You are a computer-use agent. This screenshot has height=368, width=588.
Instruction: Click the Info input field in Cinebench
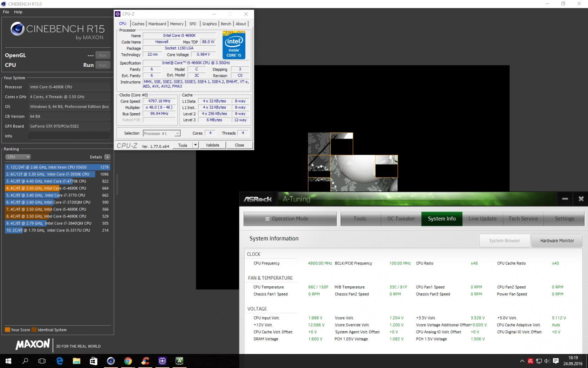[69, 136]
